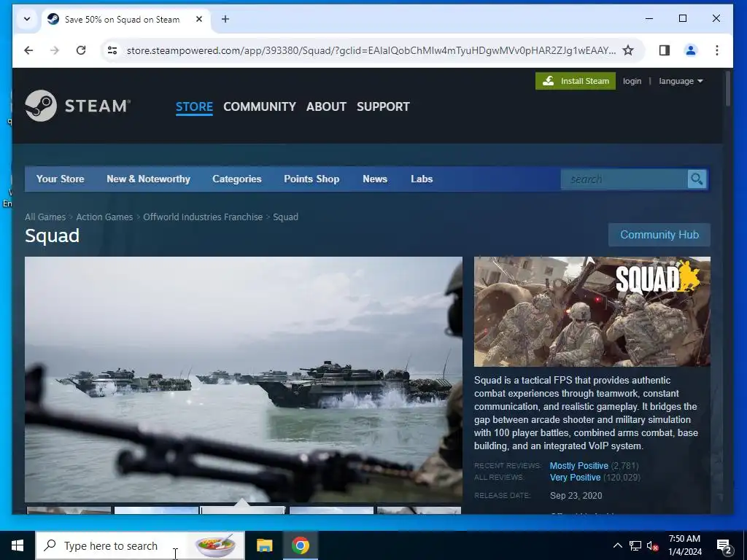
Task: Open the Categories tab
Action: click(237, 179)
